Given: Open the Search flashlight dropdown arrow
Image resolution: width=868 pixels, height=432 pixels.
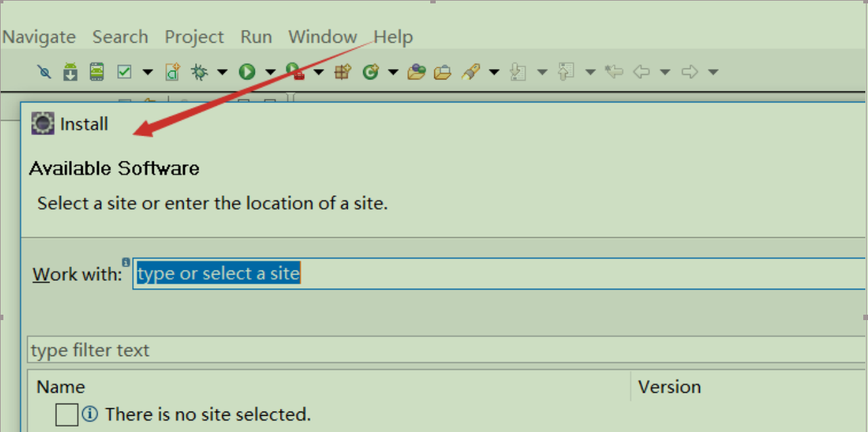Looking at the screenshot, I should (494, 72).
